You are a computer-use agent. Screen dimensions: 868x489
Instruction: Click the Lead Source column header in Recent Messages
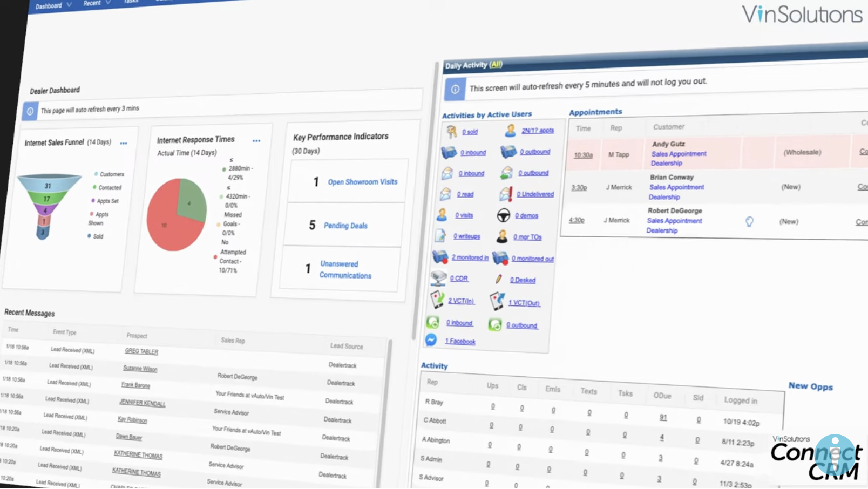347,346
